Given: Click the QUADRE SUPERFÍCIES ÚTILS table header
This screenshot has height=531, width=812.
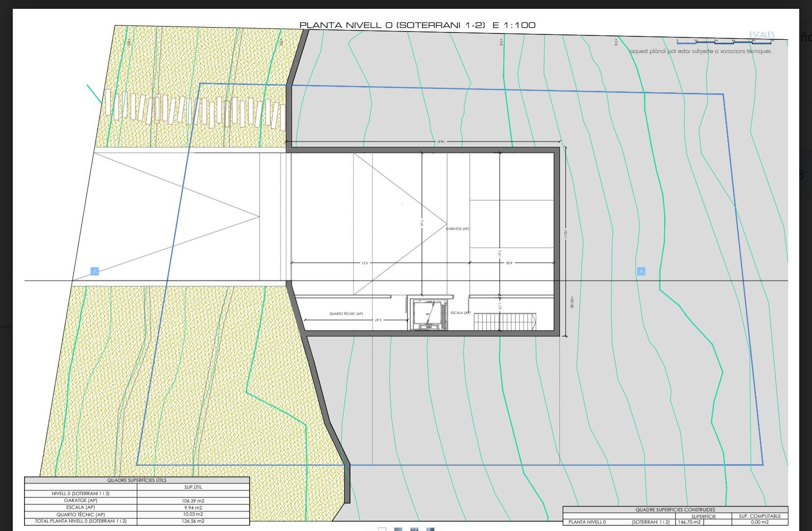Looking at the screenshot, I should [137, 480].
